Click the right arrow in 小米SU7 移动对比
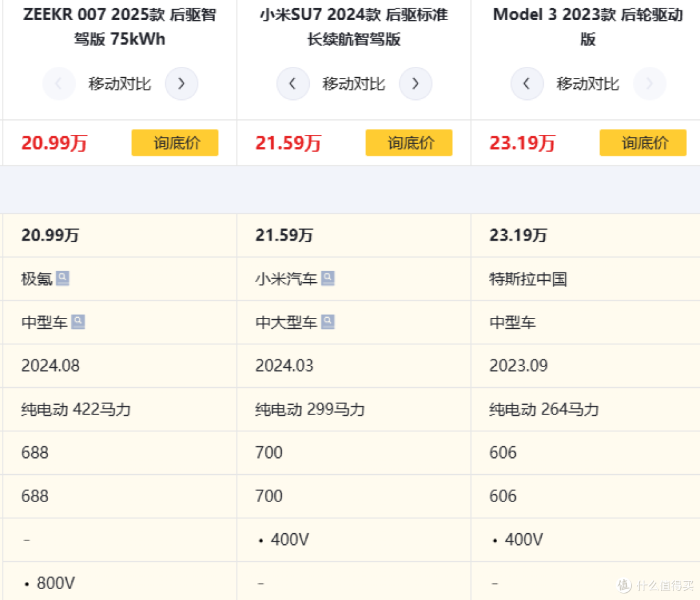Viewport: 700px width, 600px height. pyautogui.click(x=415, y=83)
